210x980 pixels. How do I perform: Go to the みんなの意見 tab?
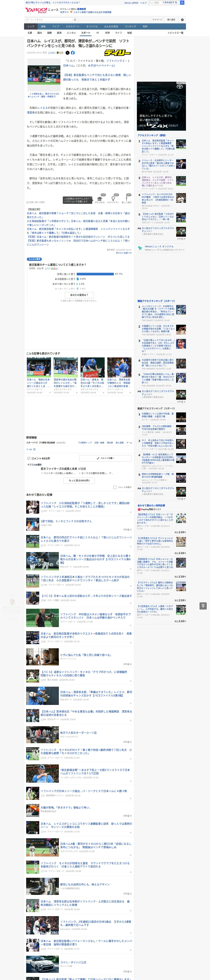111,27
